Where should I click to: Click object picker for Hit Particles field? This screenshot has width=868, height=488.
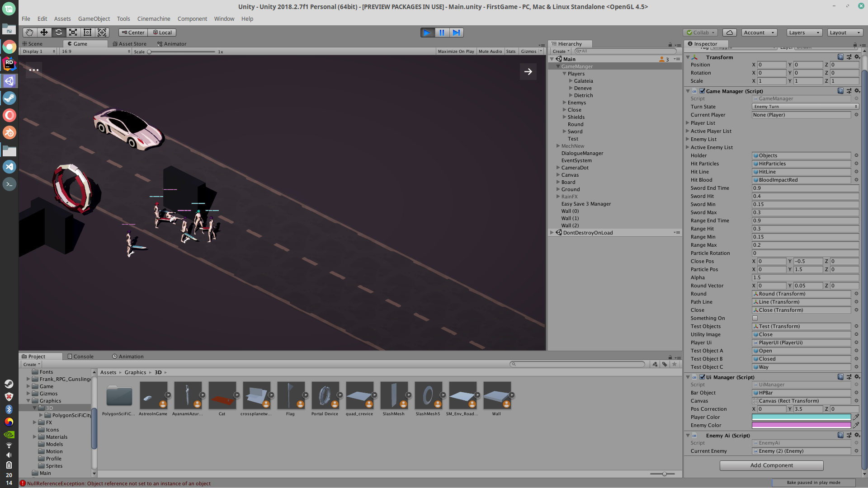856,164
